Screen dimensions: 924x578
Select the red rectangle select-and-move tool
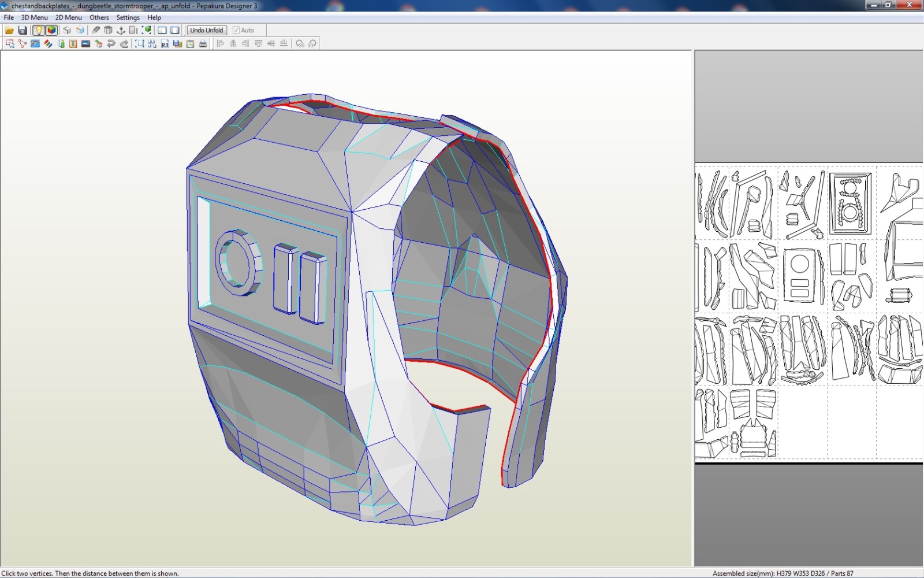click(9, 43)
